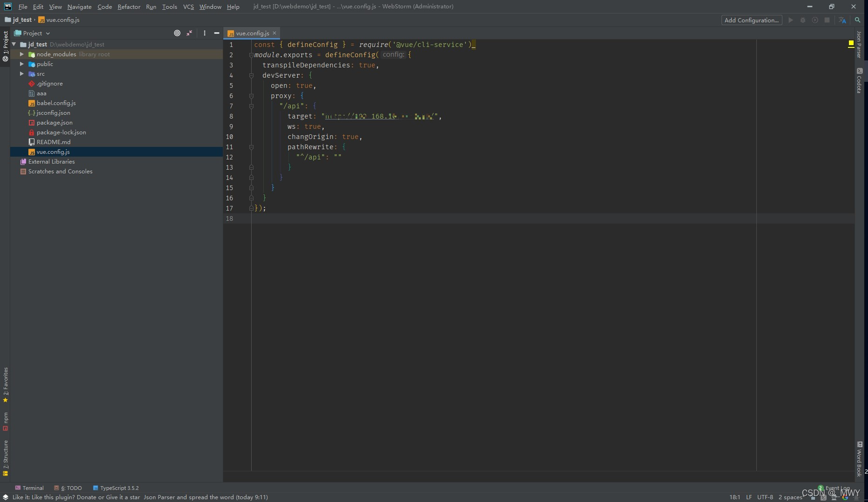868x502 pixels.
Task: Open the Project view selector dropdown
Action: (x=47, y=33)
